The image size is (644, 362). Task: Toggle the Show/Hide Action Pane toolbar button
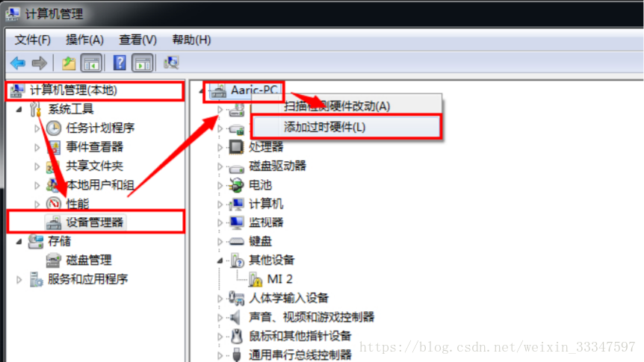pos(143,63)
